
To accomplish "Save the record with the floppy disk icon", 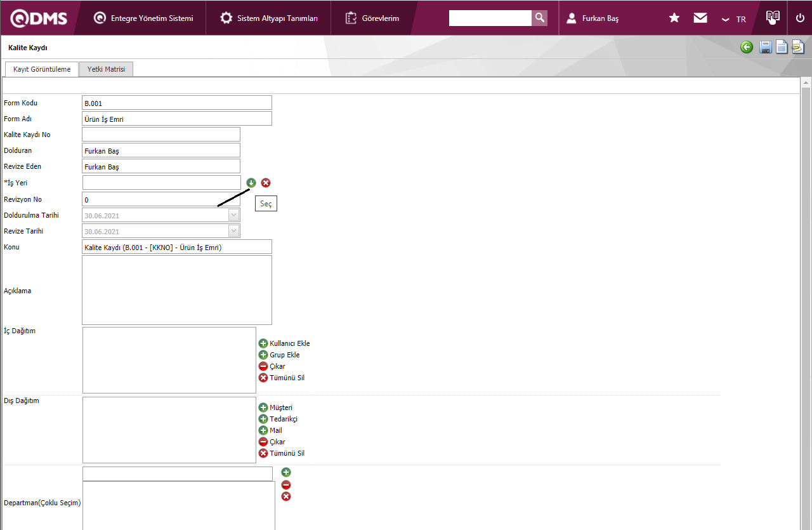I will [766, 47].
